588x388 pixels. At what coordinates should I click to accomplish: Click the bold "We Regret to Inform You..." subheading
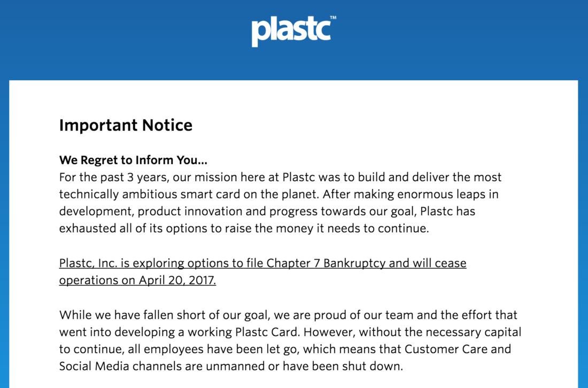coord(133,160)
